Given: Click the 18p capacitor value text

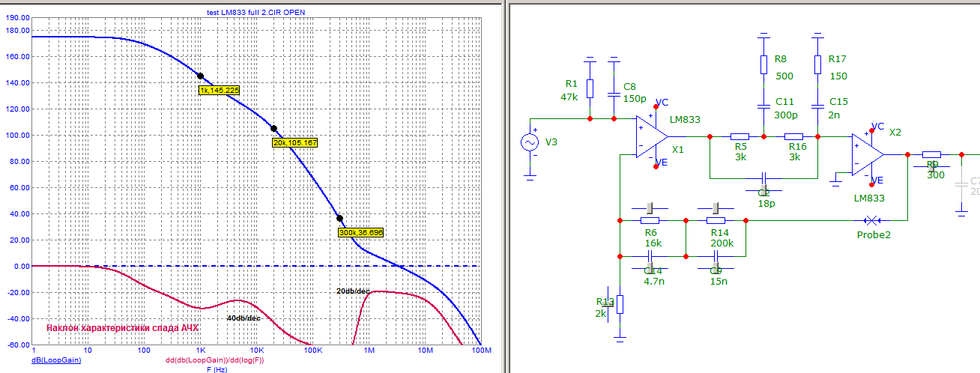Looking at the screenshot, I should pos(766,203).
